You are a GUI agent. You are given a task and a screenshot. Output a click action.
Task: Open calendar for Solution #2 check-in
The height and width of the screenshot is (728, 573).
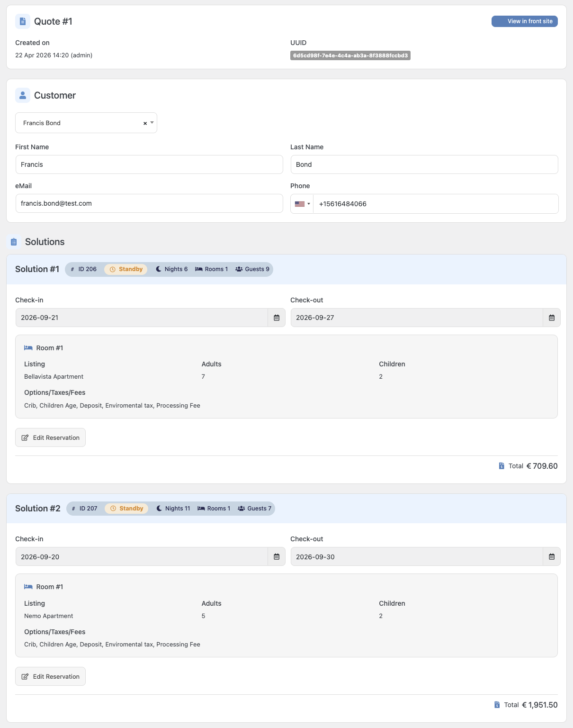(x=277, y=556)
